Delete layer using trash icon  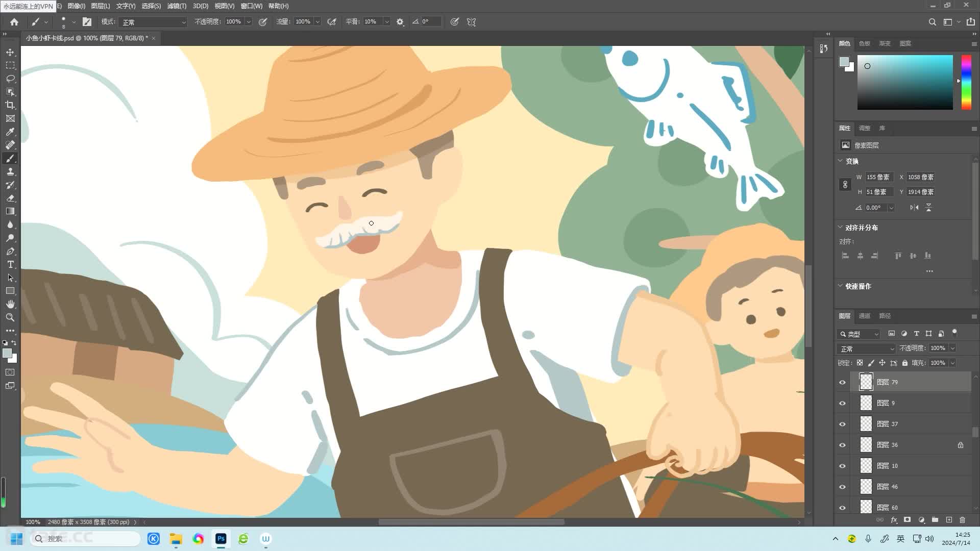click(963, 520)
